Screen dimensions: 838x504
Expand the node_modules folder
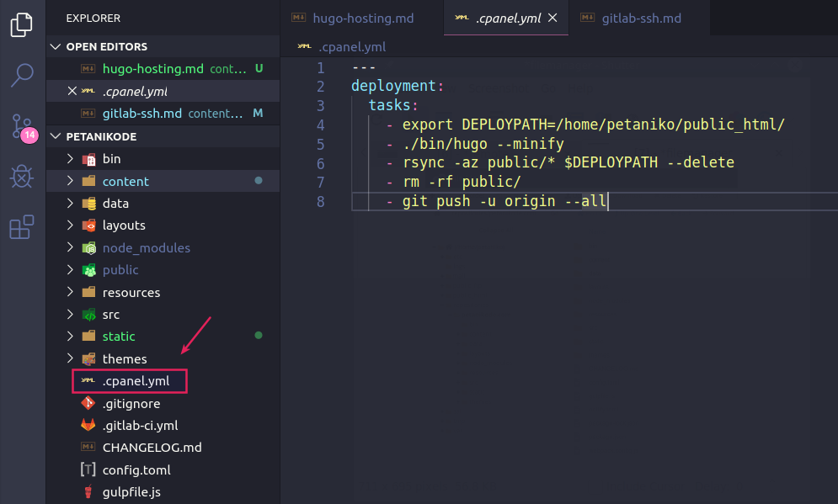point(71,247)
